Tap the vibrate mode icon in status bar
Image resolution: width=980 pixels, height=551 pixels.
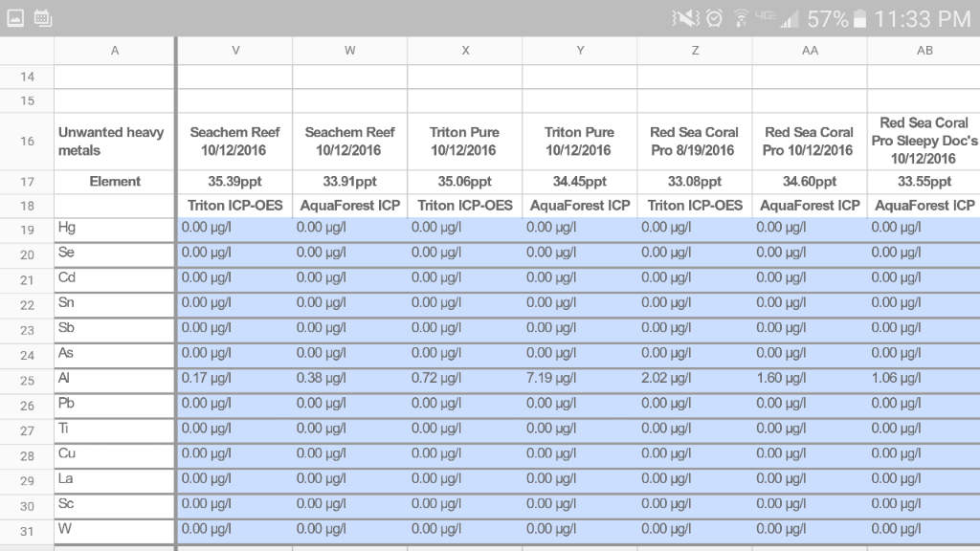coord(685,19)
